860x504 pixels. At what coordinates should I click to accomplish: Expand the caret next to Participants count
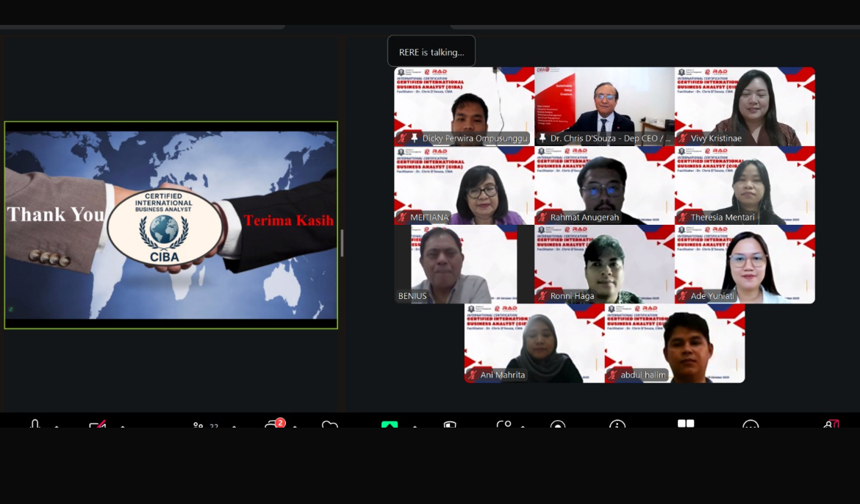coord(234,425)
